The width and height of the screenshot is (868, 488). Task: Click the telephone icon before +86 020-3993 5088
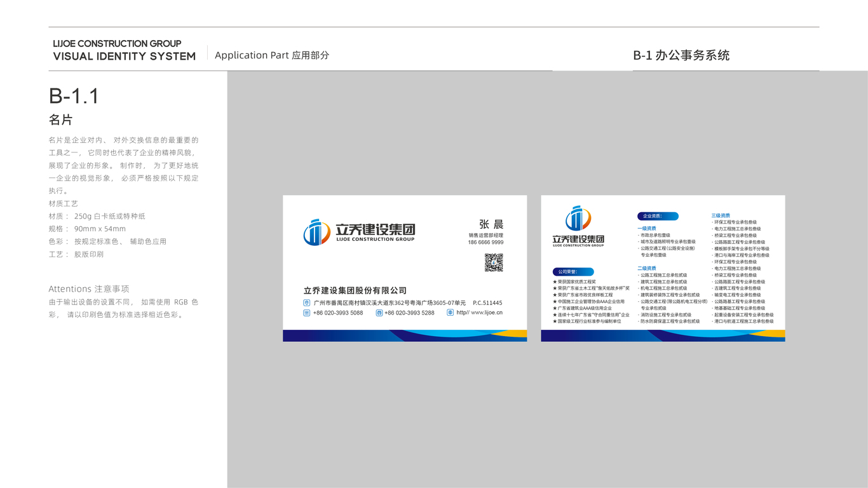coord(307,313)
